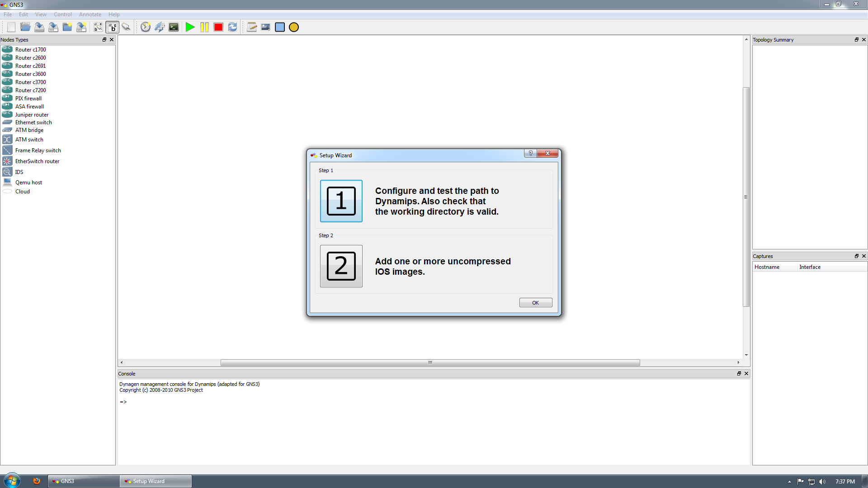868x488 pixels.
Task: Click the Step 2 IOS images button
Action: (341, 266)
